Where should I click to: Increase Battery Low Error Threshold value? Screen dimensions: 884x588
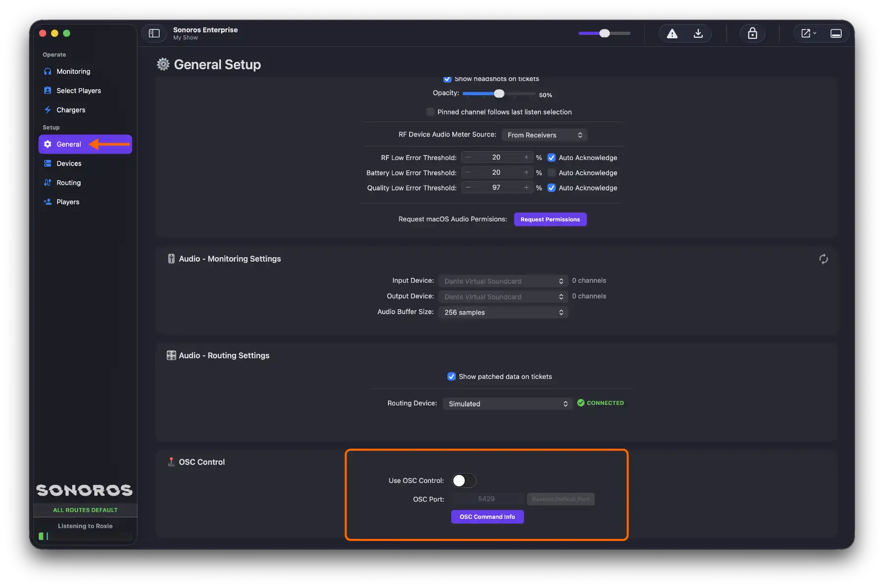(x=526, y=173)
